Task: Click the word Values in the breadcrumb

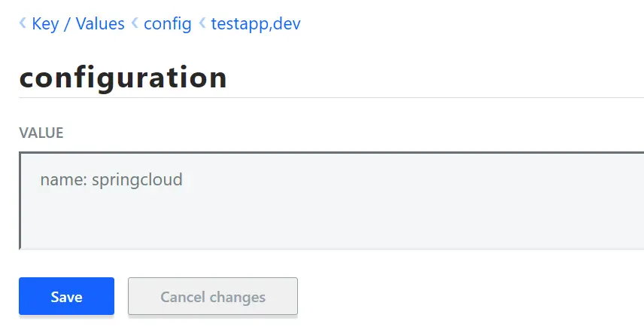Action: pos(100,24)
